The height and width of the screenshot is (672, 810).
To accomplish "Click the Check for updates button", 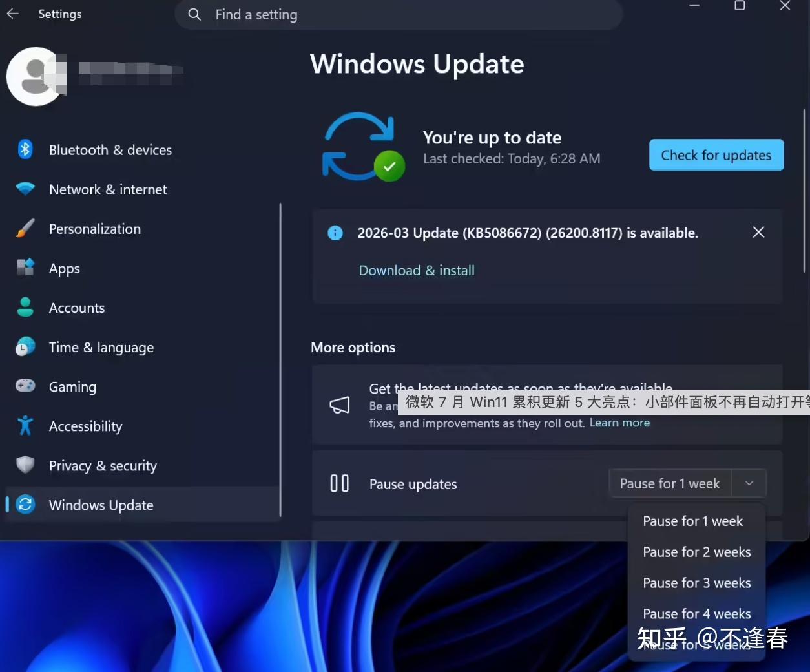I will [716, 155].
